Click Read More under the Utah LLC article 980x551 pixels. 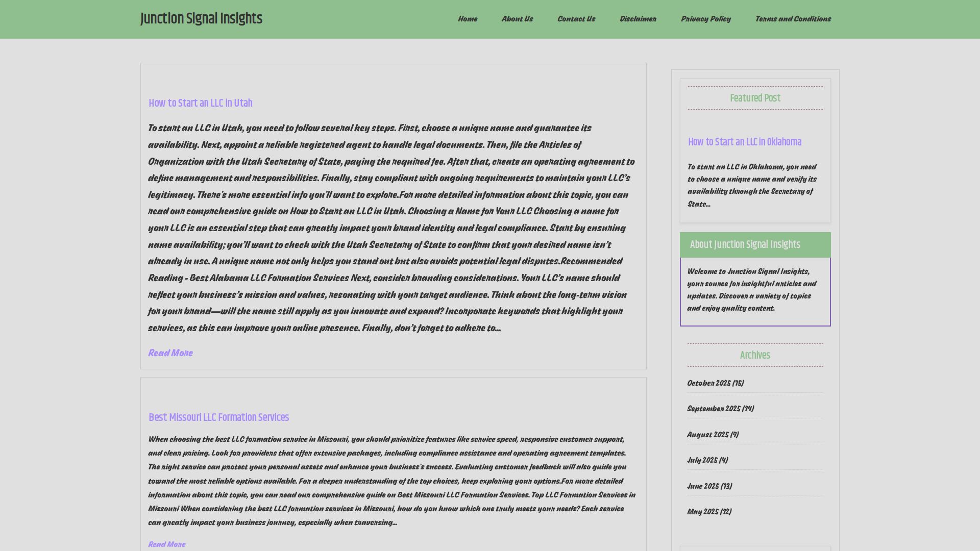pos(170,353)
